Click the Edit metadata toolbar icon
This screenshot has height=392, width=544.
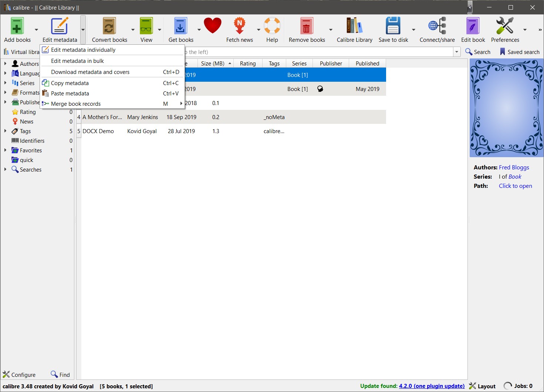click(60, 26)
